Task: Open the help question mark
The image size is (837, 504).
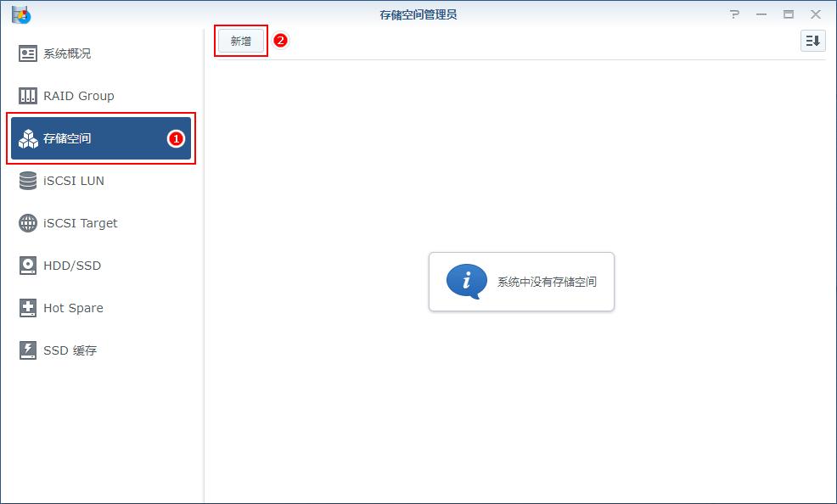Action: pos(734,14)
